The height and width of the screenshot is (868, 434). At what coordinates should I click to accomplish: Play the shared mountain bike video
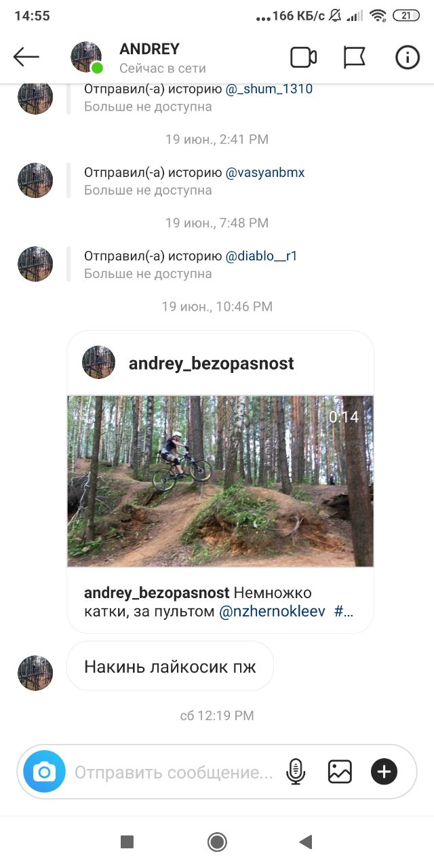(x=220, y=481)
